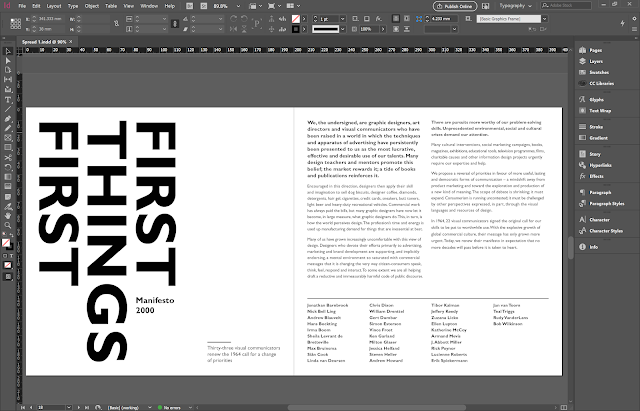Click the Flip Horizontal icon
640x411 pixels.
click(233, 29)
